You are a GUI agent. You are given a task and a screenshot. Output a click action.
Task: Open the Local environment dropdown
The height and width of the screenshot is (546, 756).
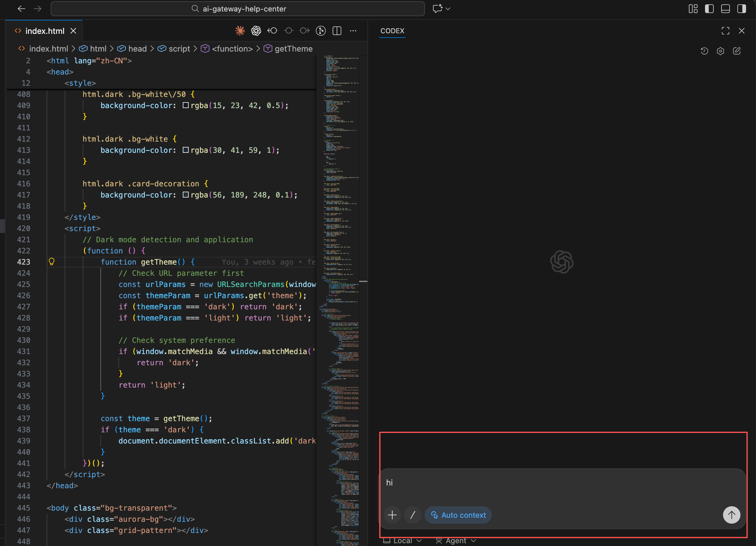[403, 541]
